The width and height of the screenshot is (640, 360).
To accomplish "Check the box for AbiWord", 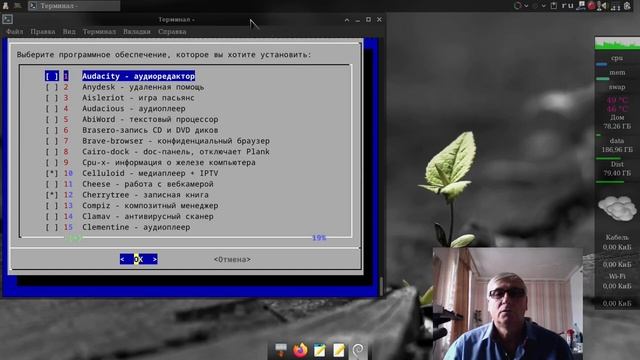I will tap(52, 119).
